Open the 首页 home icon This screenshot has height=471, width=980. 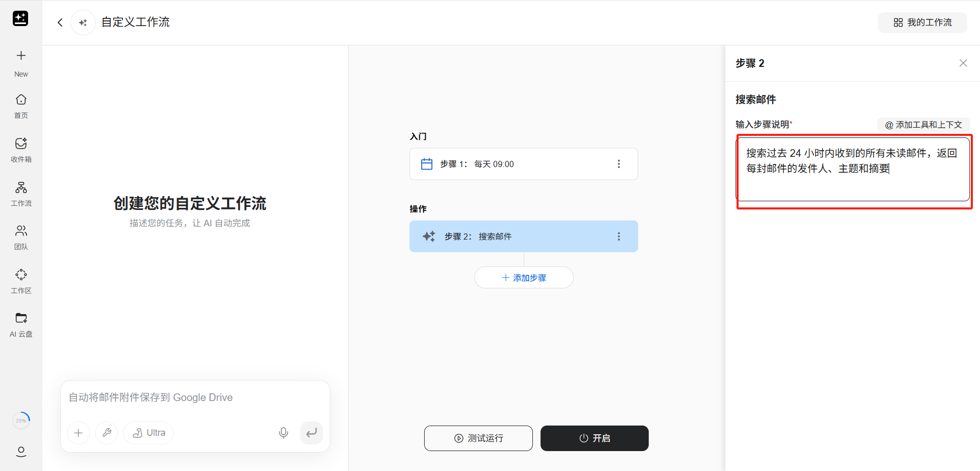[21, 100]
